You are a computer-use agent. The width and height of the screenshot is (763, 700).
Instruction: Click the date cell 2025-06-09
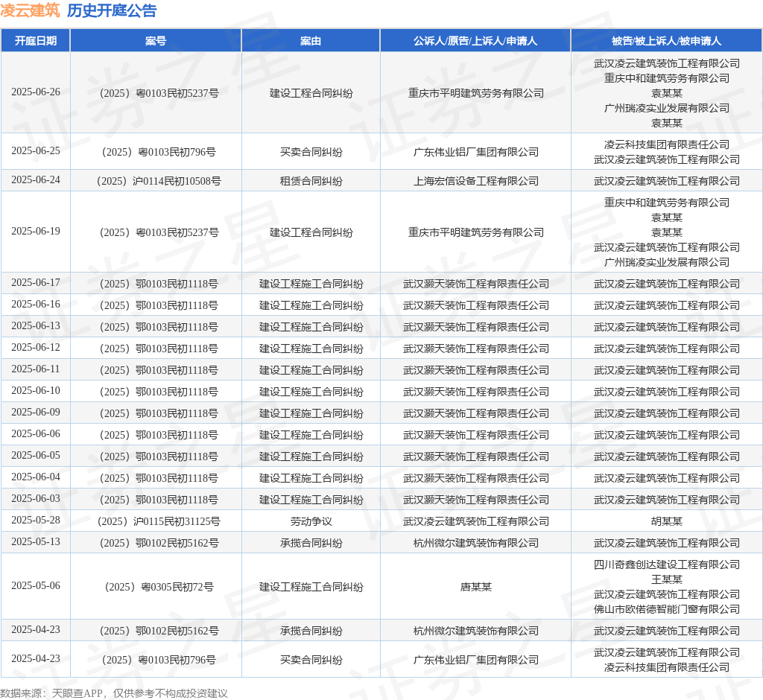point(36,412)
